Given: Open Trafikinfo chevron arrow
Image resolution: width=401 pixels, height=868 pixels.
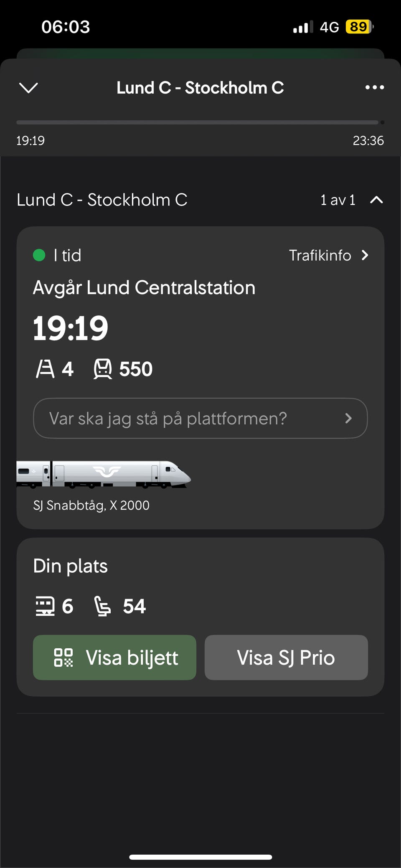Looking at the screenshot, I should pyautogui.click(x=365, y=255).
